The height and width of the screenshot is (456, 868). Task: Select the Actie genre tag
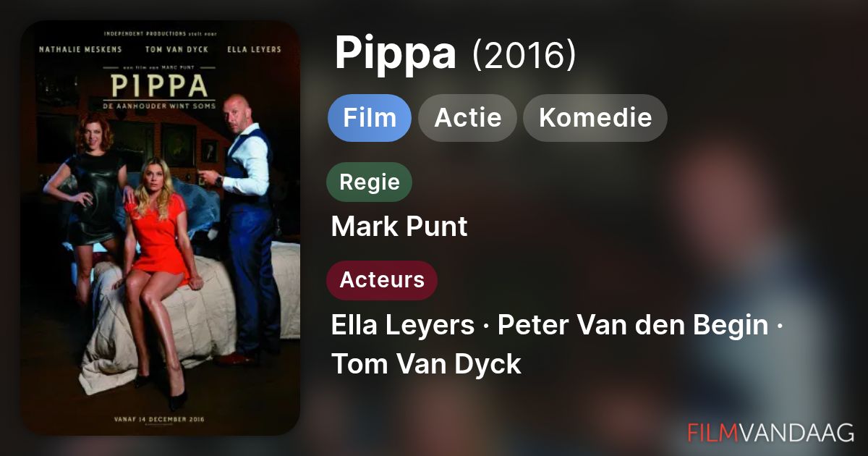tap(467, 117)
